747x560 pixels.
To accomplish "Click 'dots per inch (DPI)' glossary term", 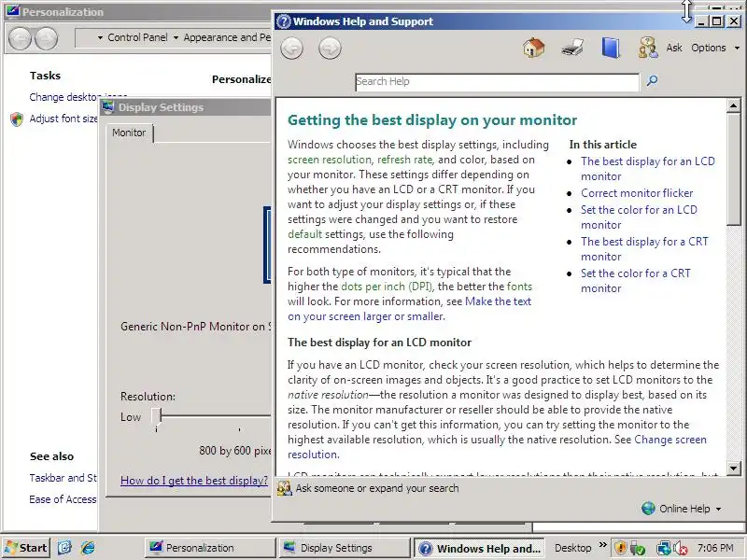I will coord(387,287).
